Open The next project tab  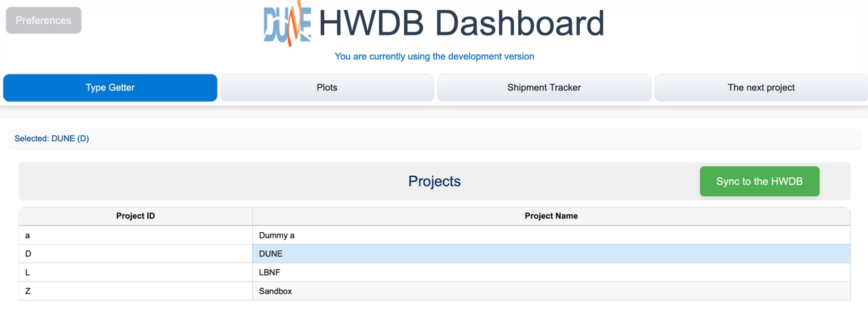[761, 88]
